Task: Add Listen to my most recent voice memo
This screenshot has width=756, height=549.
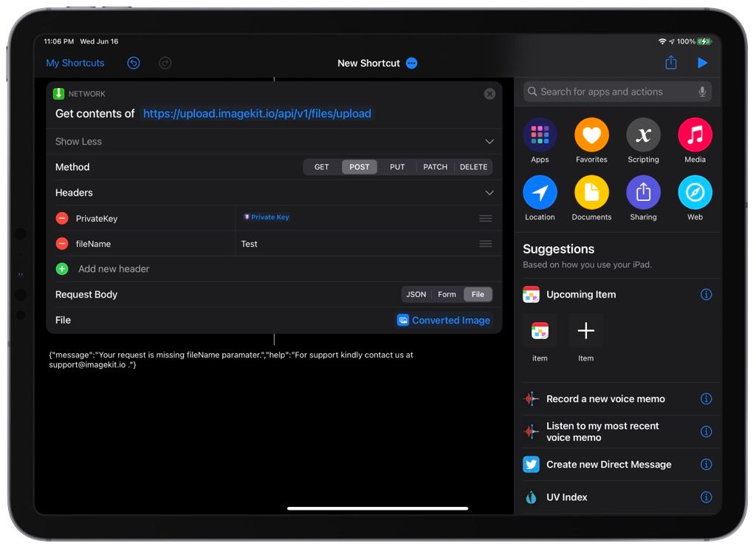Action: 602,432
